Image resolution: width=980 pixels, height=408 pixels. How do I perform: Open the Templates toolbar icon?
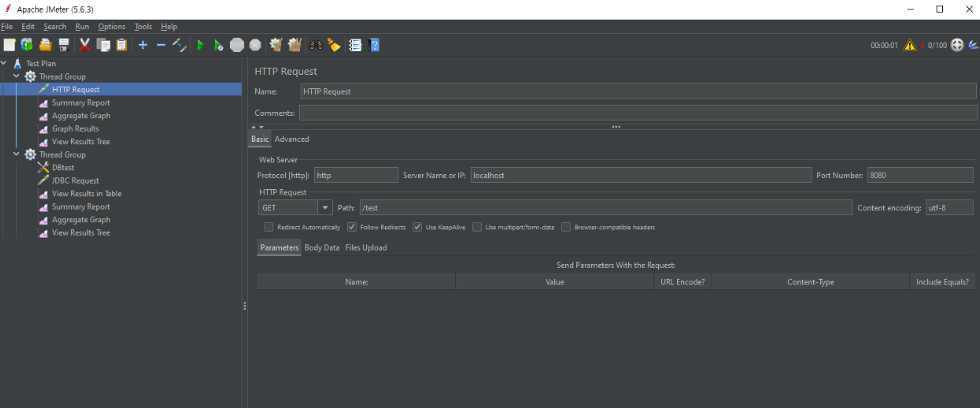tap(28, 45)
